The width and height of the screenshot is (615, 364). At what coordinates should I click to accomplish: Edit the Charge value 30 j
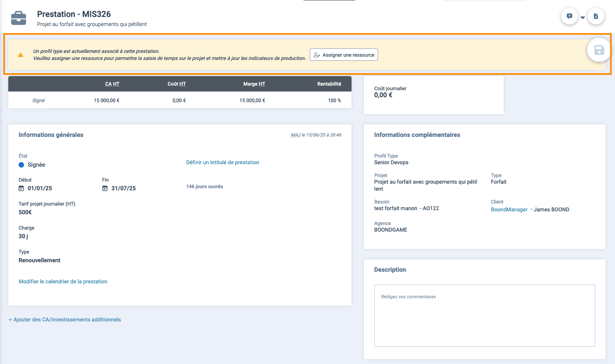tap(23, 237)
